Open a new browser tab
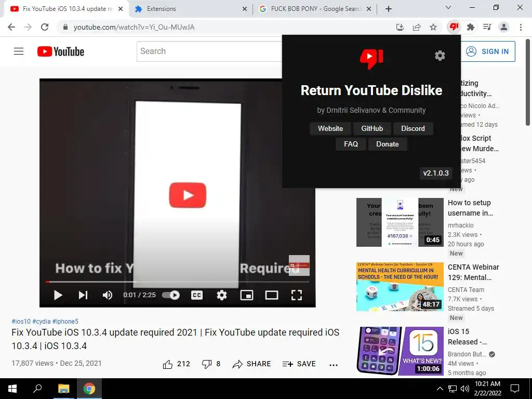 [x=389, y=9]
